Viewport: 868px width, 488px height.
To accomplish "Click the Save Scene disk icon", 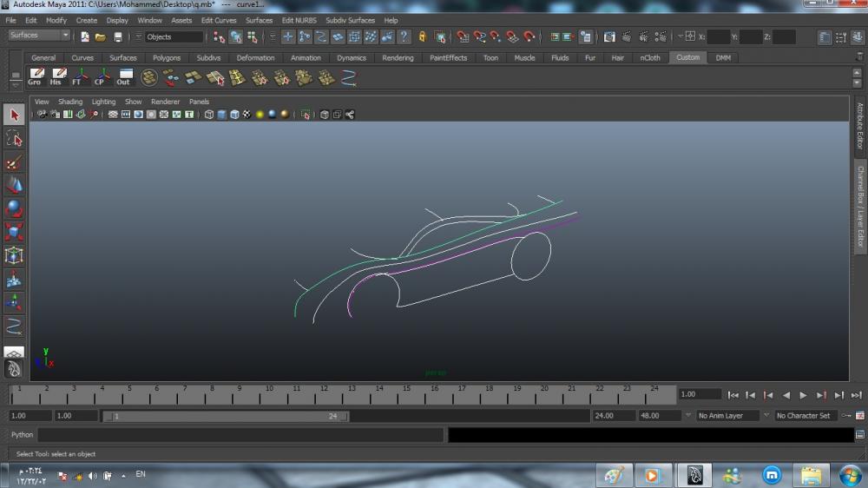I will click(118, 36).
